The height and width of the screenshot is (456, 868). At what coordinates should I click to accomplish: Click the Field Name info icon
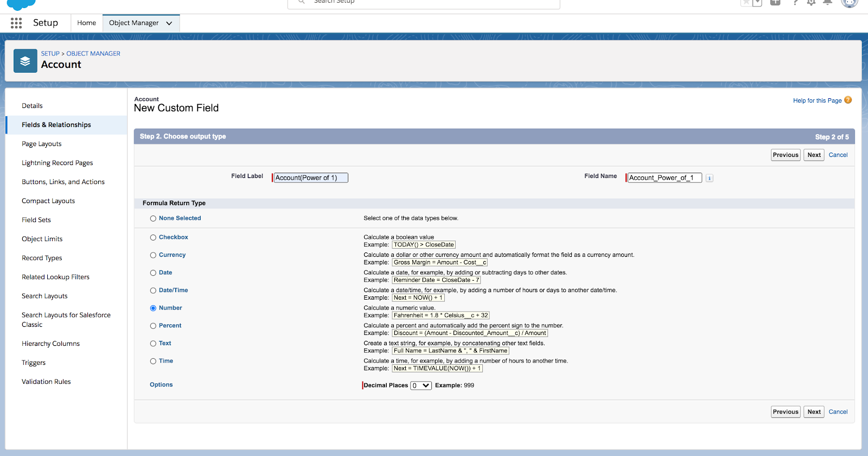click(x=709, y=178)
